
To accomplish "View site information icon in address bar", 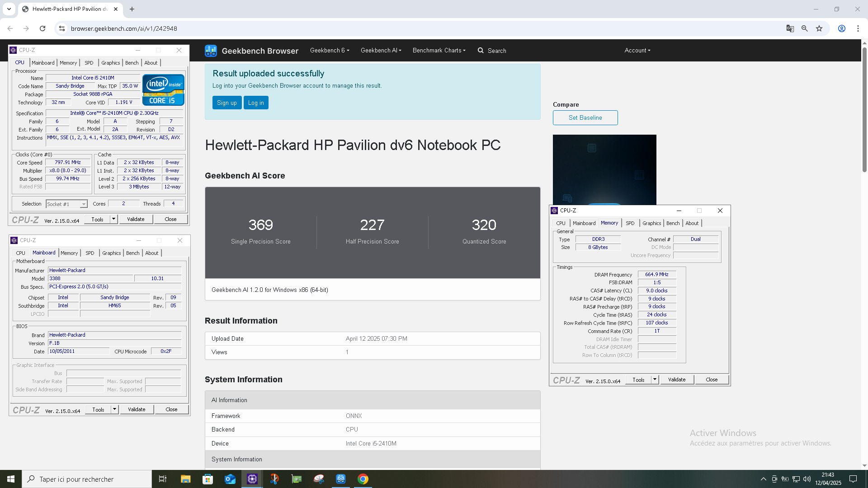I will [62, 28].
